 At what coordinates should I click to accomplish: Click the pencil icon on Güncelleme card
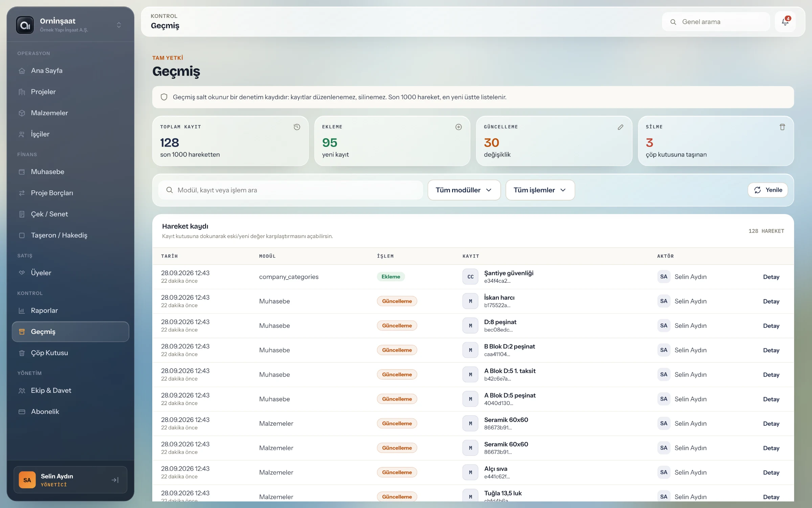coord(621,127)
